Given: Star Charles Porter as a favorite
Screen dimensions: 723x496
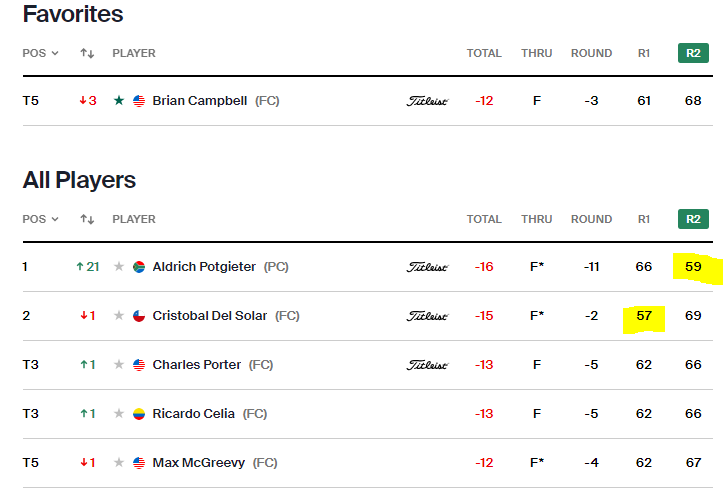Looking at the screenshot, I should 119,365.
